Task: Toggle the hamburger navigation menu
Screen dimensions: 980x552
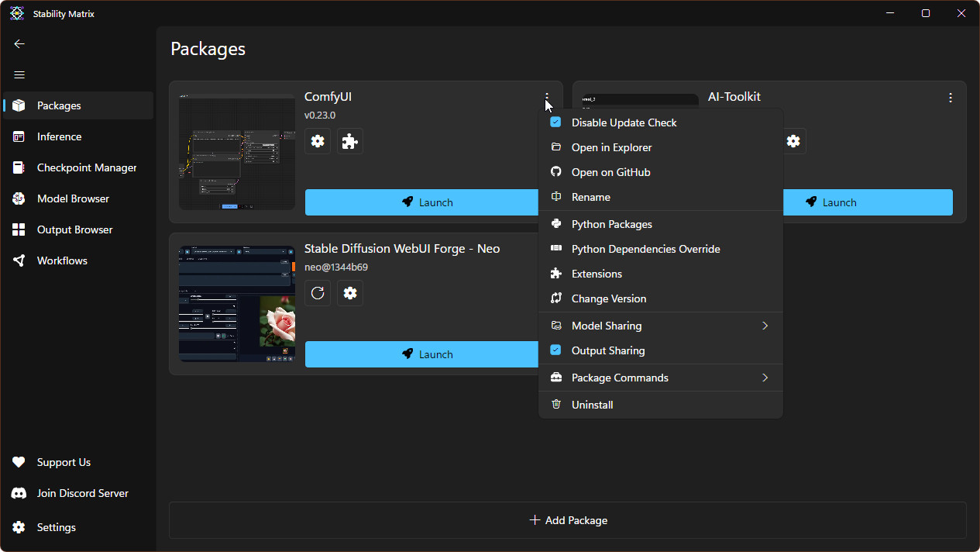Action: [19, 75]
